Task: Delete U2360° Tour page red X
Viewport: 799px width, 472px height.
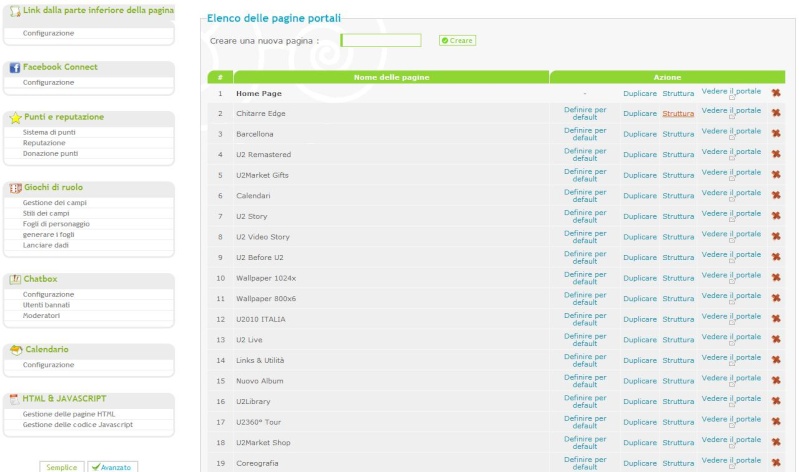Action: [x=776, y=422]
